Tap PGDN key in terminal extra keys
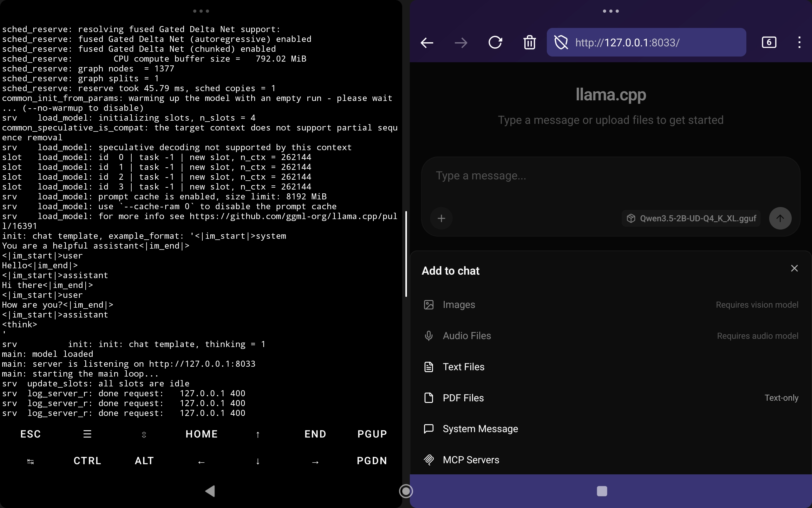This screenshot has width=812, height=508. (x=372, y=461)
